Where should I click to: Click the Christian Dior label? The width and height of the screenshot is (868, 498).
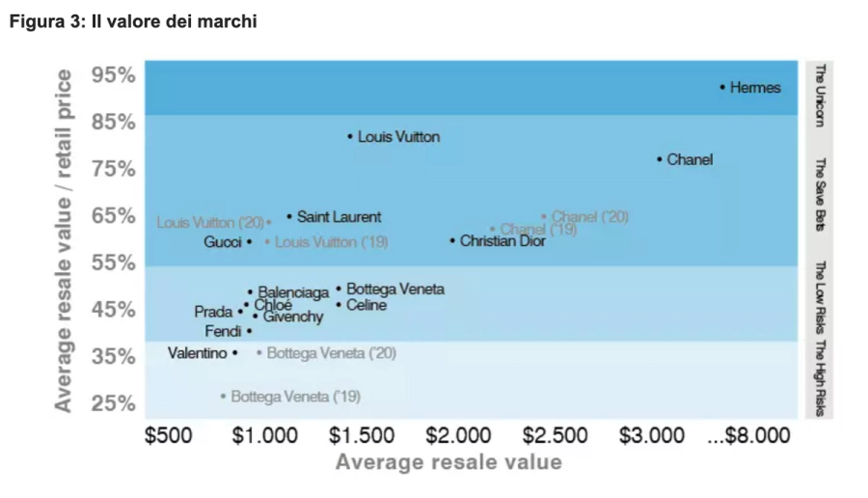pos(502,241)
